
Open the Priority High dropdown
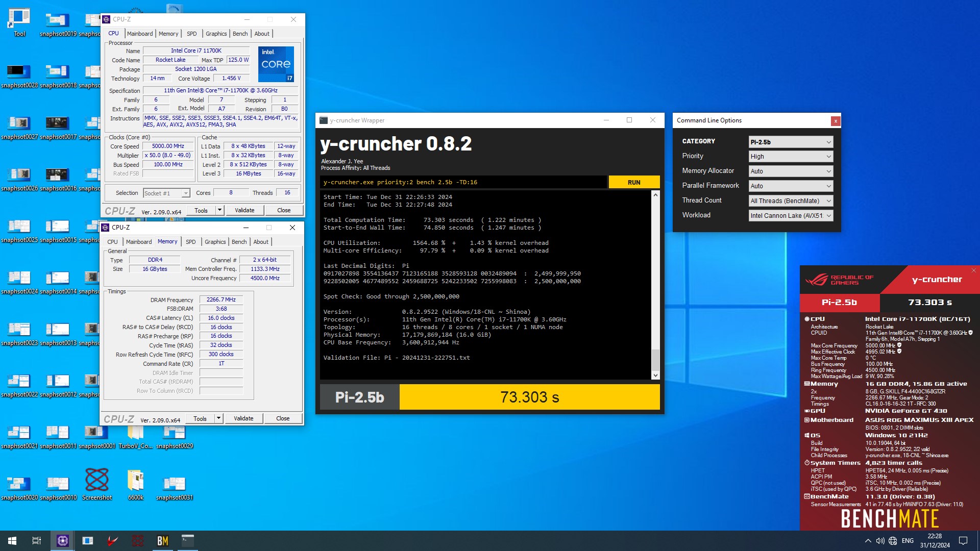(x=791, y=157)
